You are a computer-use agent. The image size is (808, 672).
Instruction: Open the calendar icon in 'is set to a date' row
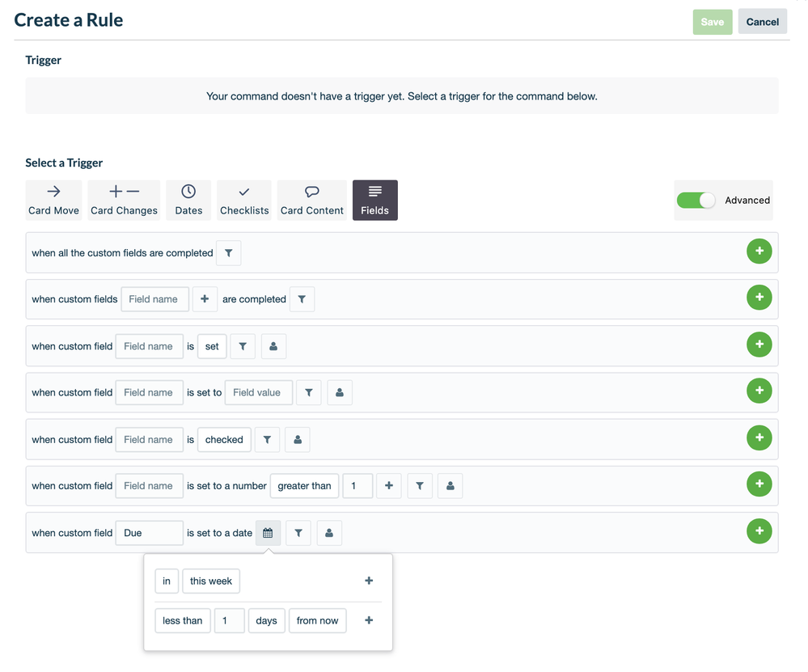[268, 533]
